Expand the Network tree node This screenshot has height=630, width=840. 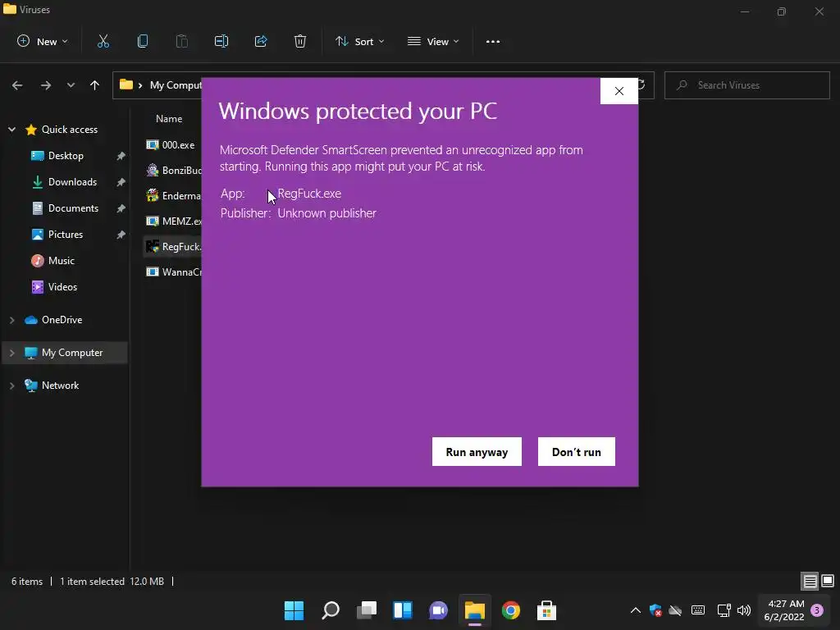pos(11,386)
